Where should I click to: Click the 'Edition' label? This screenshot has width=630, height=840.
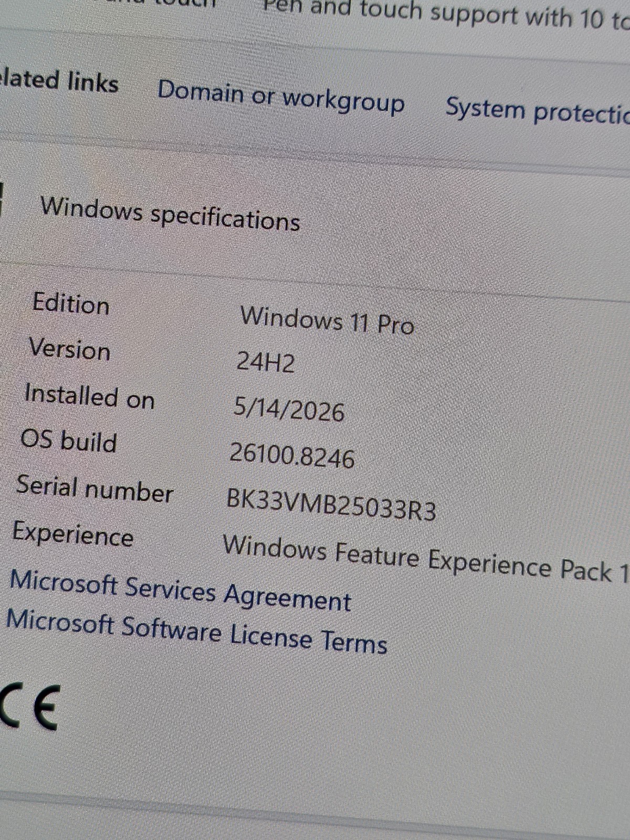(71, 303)
